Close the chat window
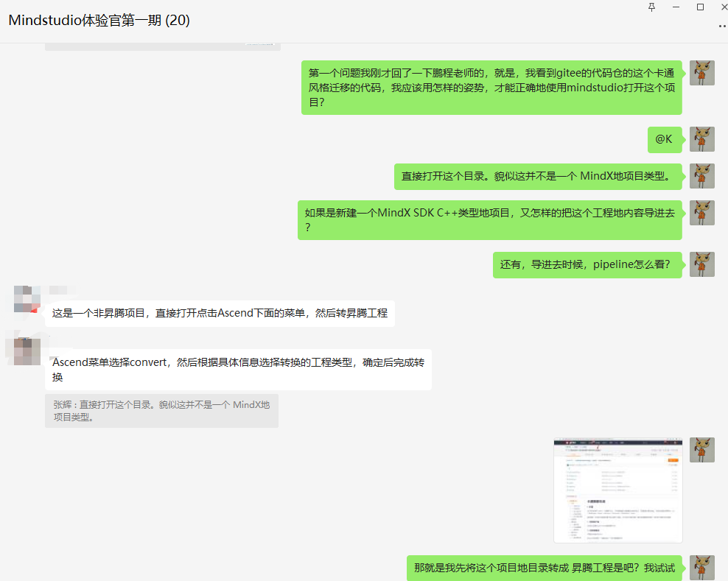The image size is (728, 581). coord(724,7)
